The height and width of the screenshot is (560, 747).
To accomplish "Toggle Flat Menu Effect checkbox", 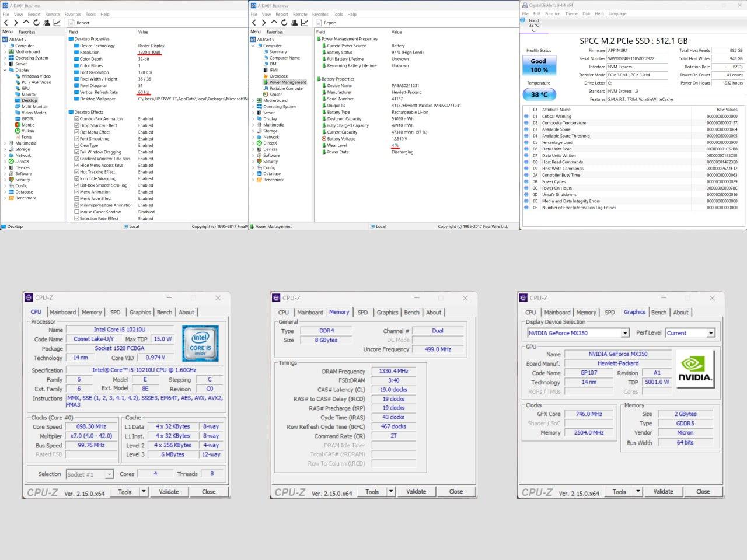I will 76,132.
